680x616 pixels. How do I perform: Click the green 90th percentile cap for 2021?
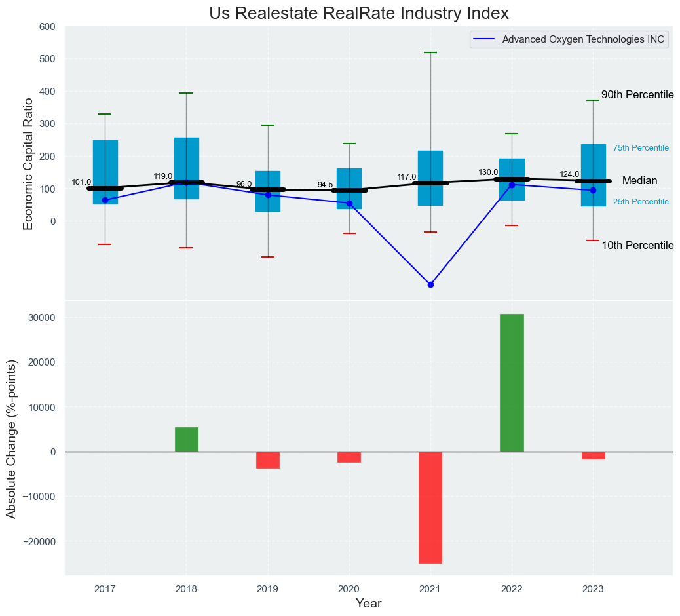point(430,52)
